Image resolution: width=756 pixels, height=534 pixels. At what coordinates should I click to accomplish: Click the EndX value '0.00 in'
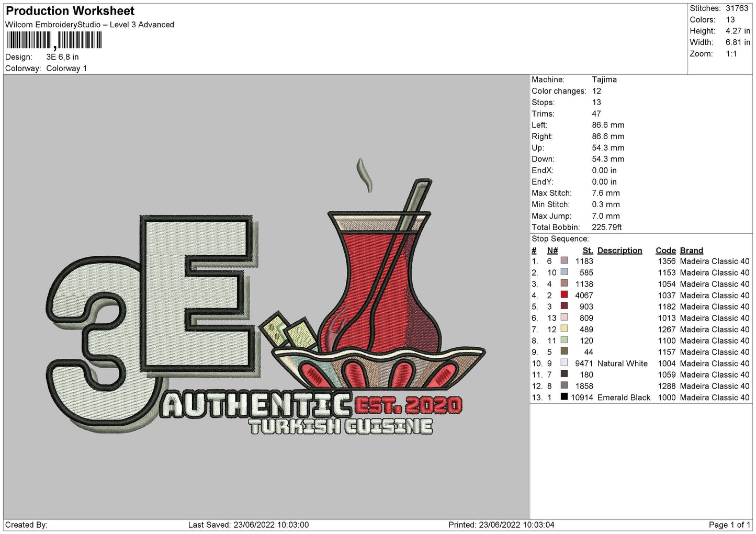pyautogui.click(x=604, y=171)
